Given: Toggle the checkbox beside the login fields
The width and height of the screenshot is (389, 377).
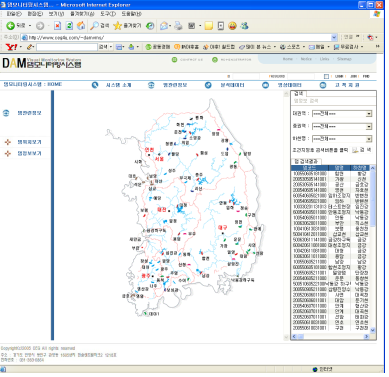Looking at the screenshot, I should [x=326, y=76].
